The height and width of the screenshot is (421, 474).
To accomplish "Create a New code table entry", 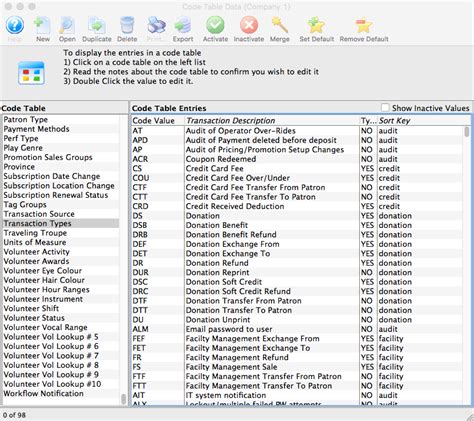I will (42, 29).
